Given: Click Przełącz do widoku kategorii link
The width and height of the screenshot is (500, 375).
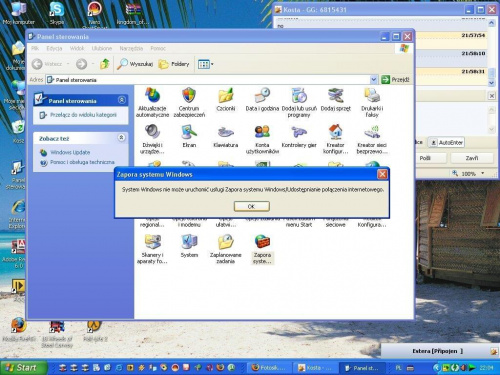Looking at the screenshot, I should (83, 115).
